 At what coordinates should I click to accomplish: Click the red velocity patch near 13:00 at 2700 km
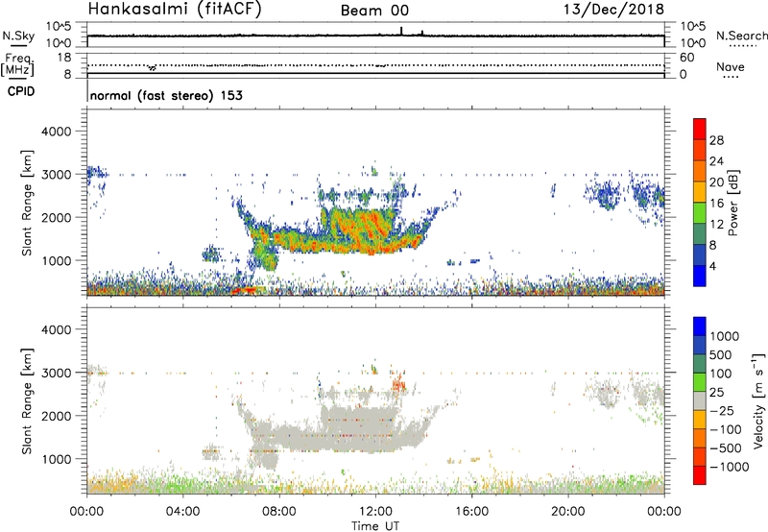coord(399,382)
